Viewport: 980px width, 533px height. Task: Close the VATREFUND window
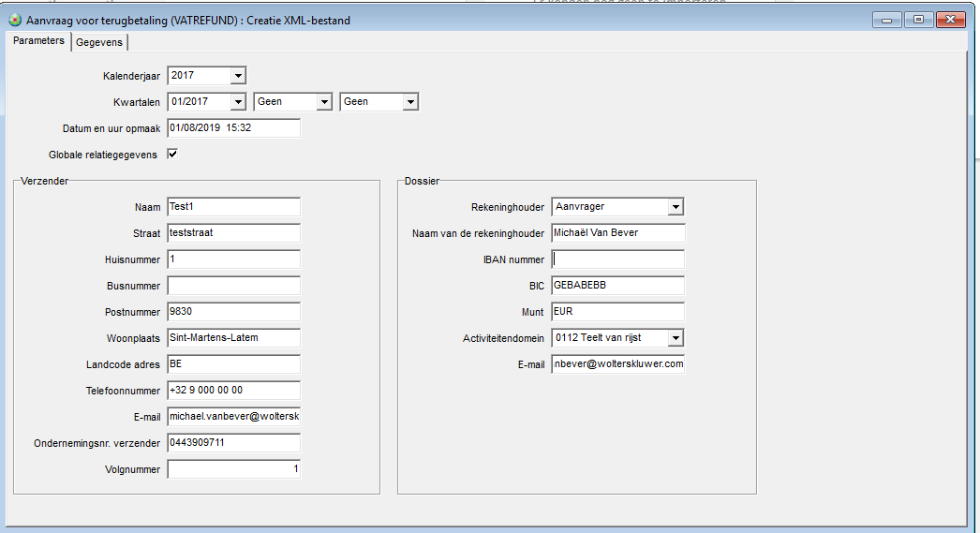tap(951, 20)
